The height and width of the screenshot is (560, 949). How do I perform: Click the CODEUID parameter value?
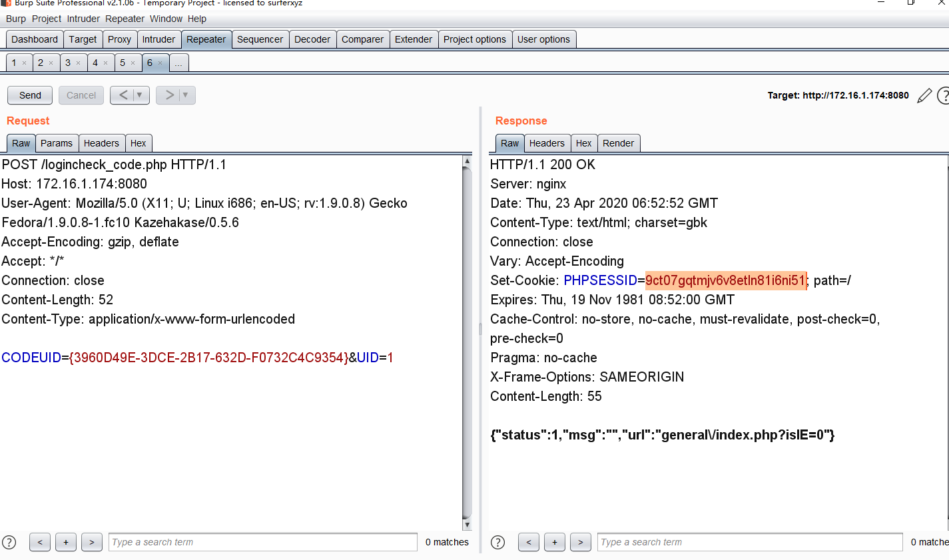tap(208, 358)
